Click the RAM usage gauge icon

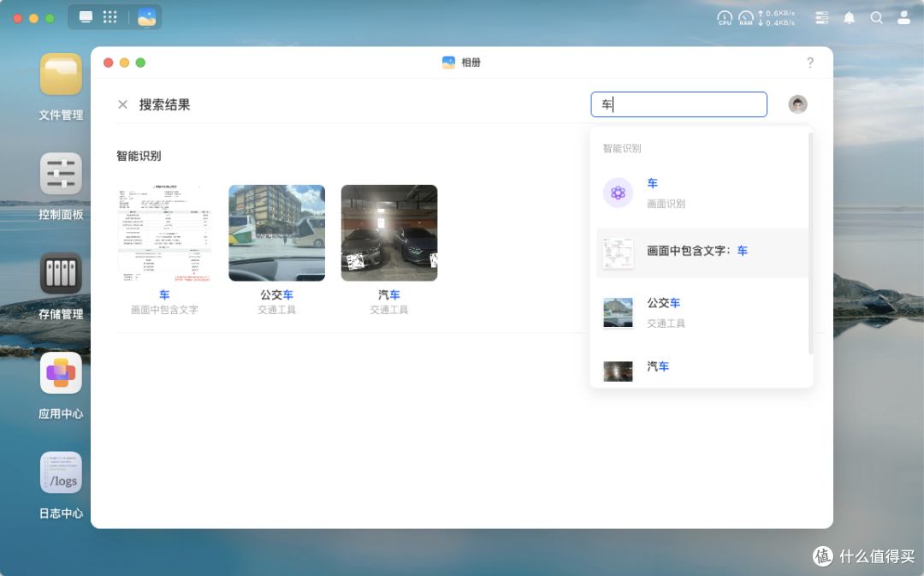(x=746, y=18)
